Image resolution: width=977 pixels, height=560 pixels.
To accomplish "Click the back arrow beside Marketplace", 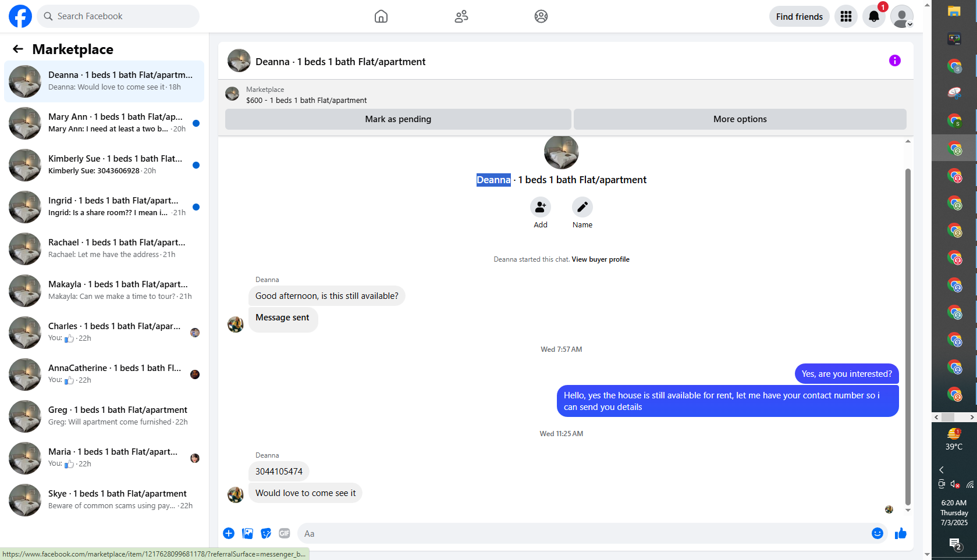I will coord(18,49).
